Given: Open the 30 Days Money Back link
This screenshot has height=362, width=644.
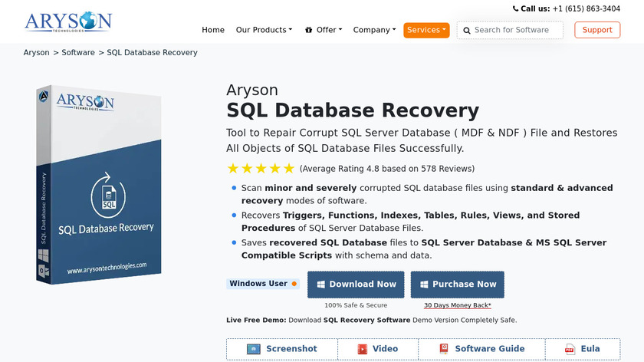Looking at the screenshot, I should tap(458, 305).
